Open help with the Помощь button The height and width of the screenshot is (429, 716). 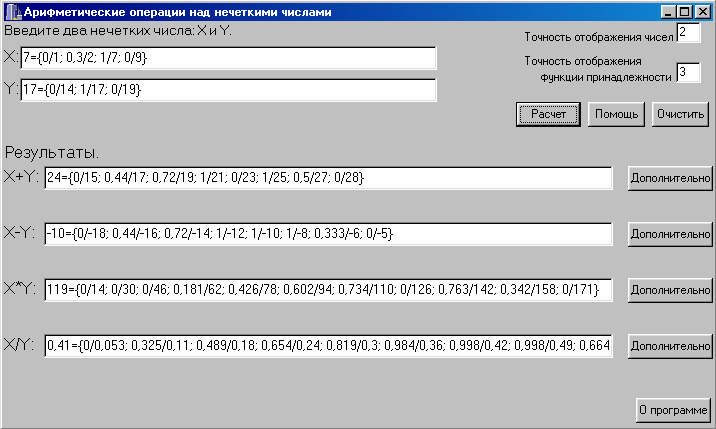click(x=616, y=114)
